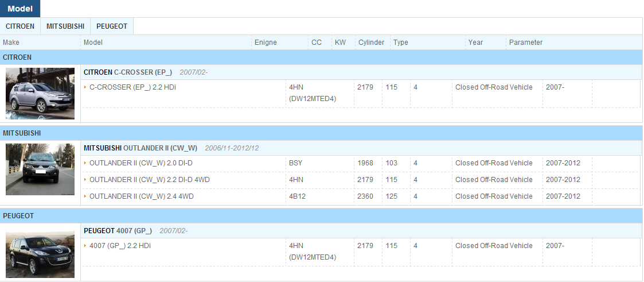Click the Type column header

pyautogui.click(x=400, y=43)
